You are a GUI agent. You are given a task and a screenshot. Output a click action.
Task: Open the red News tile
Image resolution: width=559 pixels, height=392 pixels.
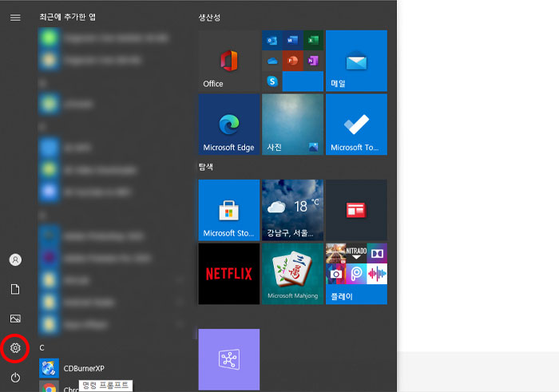[356, 210]
